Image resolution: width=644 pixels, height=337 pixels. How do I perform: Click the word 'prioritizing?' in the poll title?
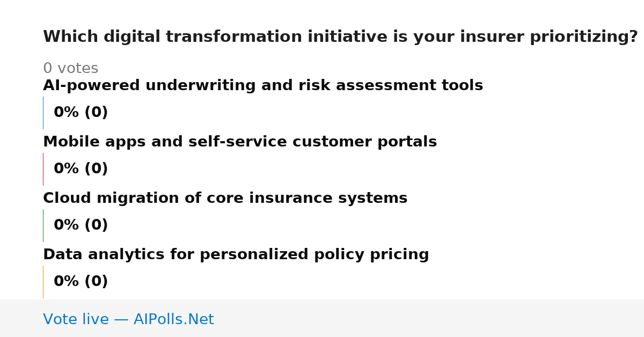[x=583, y=37]
